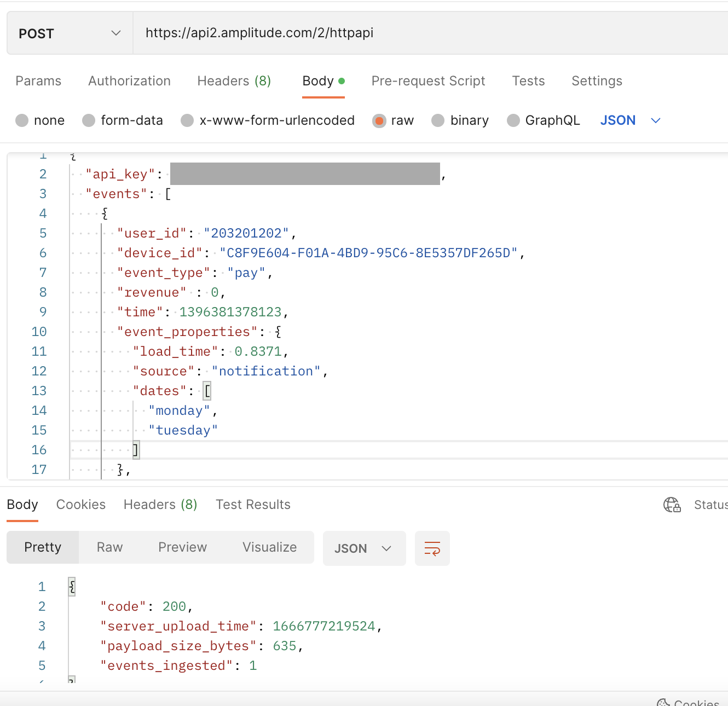
Task: Choose x-www-form-urlencoded body option
Action: tap(187, 120)
